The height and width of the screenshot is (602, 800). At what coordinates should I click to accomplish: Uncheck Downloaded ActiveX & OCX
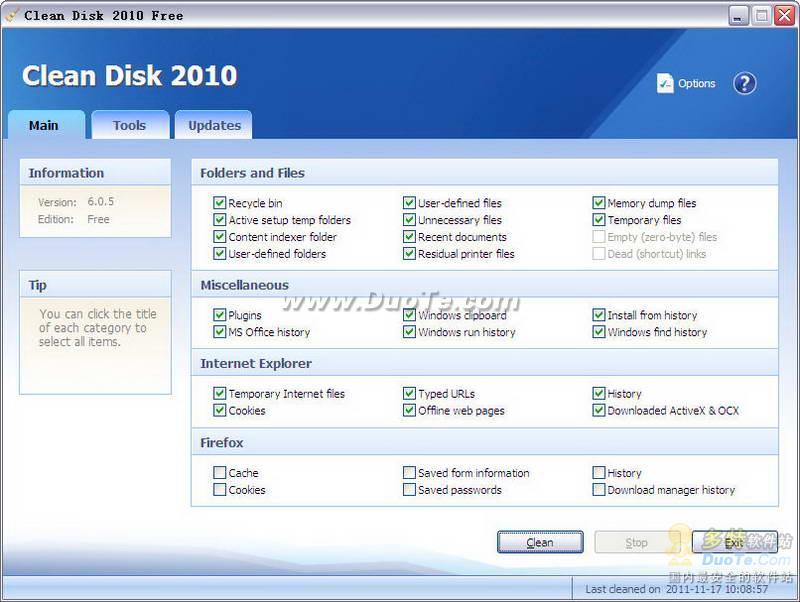point(598,411)
